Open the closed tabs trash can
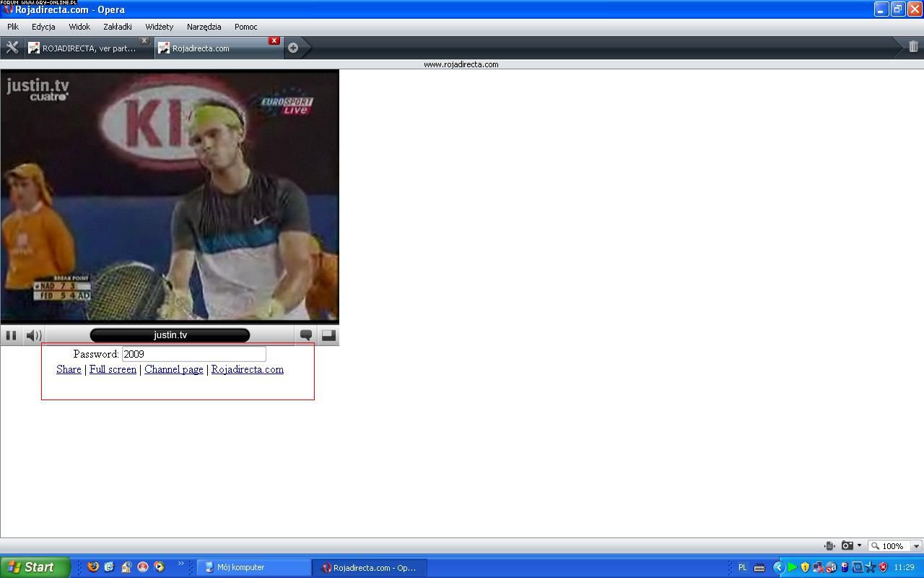The width and height of the screenshot is (924, 578). click(913, 47)
